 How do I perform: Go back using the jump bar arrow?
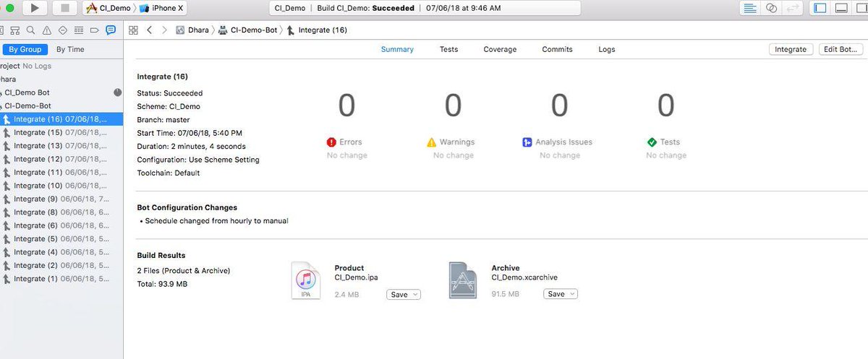point(149,30)
